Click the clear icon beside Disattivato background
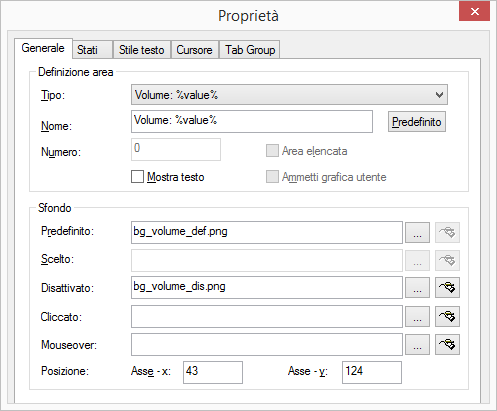 pos(447,287)
